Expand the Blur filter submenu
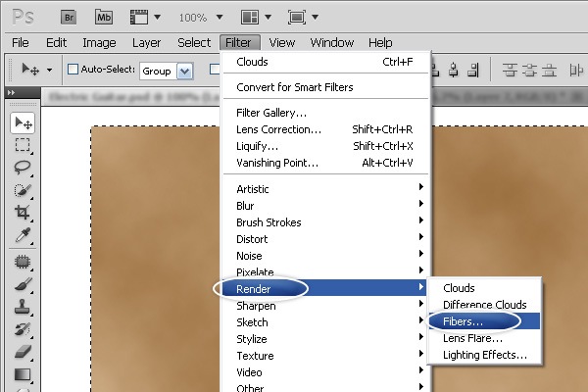Screen dimensions: 588x392 tap(326, 206)
